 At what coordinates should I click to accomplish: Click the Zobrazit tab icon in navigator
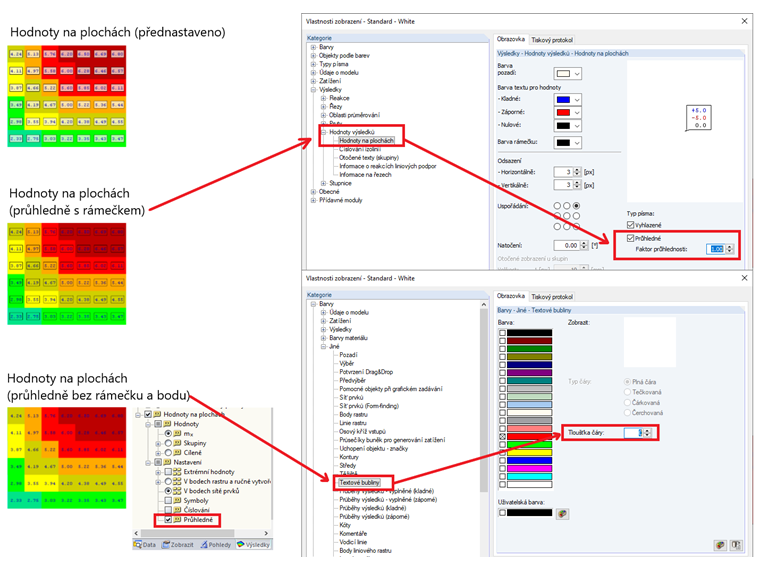(x=166, y=544)
